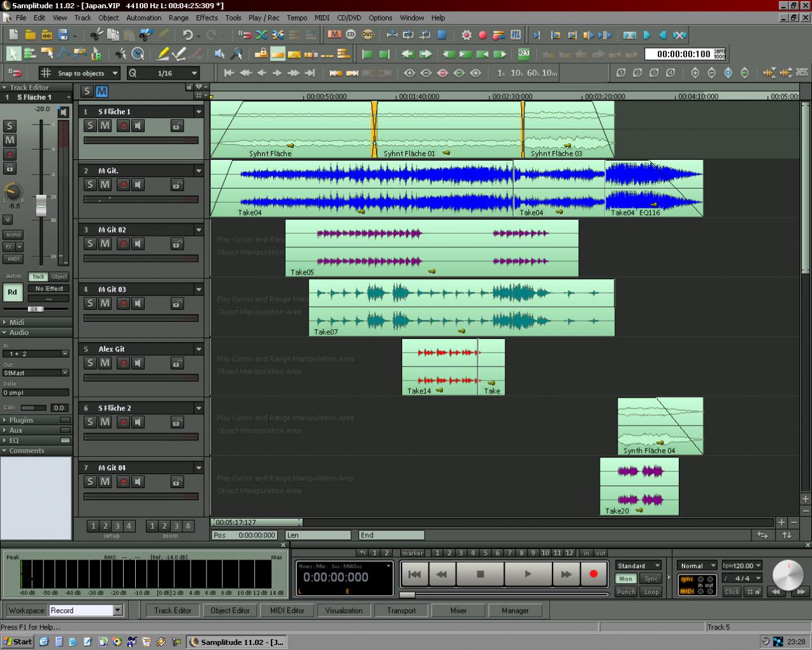Click the Gain slider in Audio section
This screenshot has height=650, width=812.
click(x=33, y=408)
